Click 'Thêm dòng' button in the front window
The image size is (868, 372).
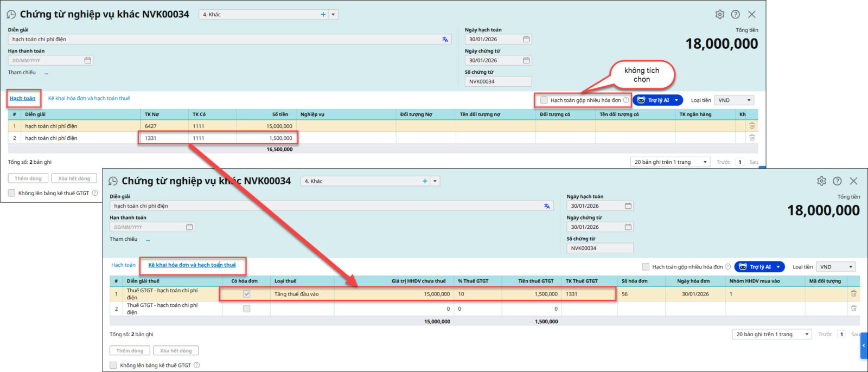(130, 351)
